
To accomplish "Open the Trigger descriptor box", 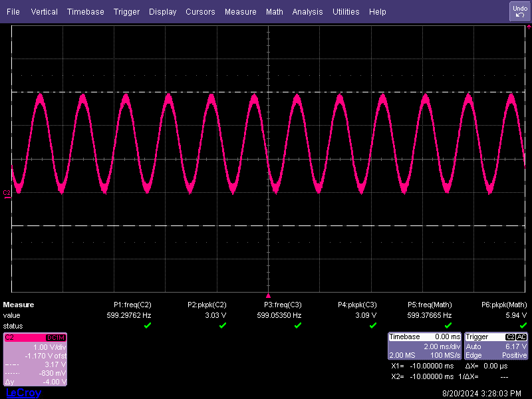I will point(497,346).
